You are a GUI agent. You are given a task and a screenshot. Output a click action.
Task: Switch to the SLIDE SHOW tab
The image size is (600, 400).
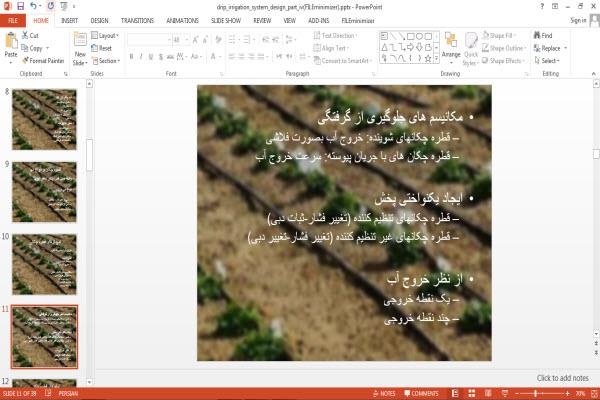pos(226,21)
